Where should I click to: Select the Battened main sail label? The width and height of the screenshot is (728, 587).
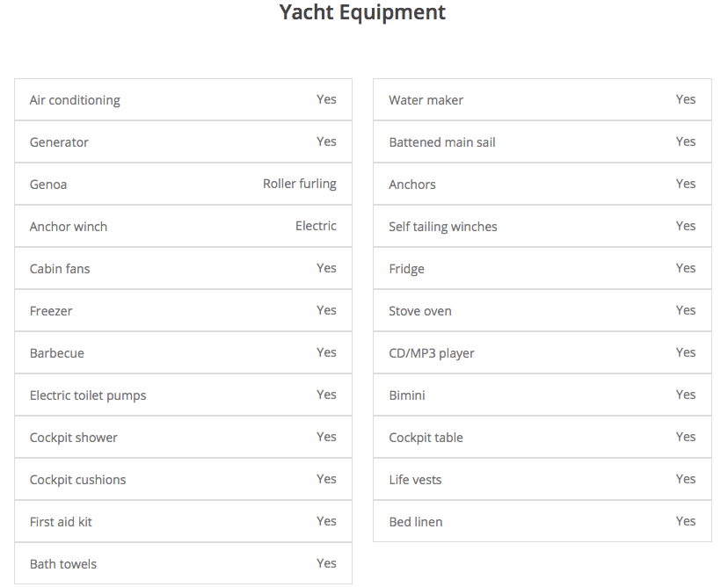click(x=442, y=142)
